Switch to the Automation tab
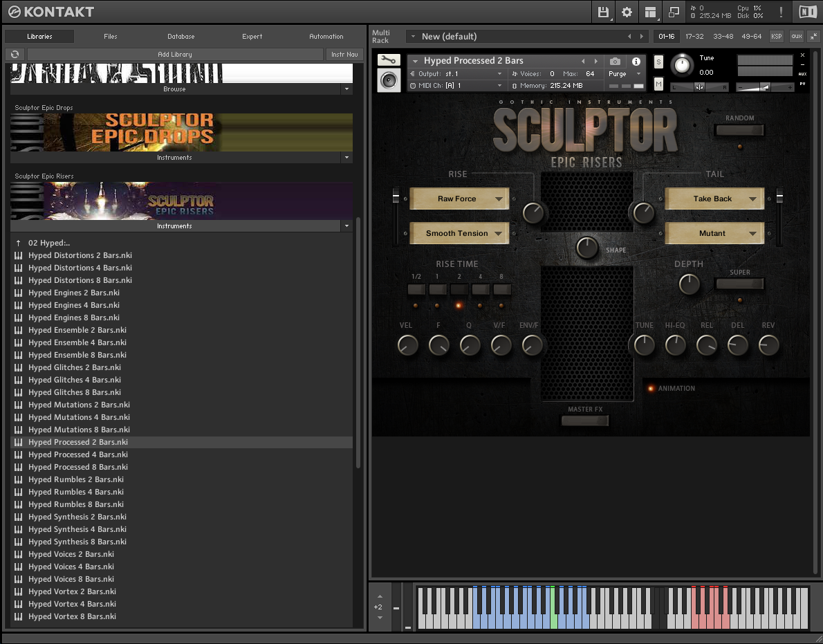823x644 pixels. pyautogui.click(x=326, y=36)
